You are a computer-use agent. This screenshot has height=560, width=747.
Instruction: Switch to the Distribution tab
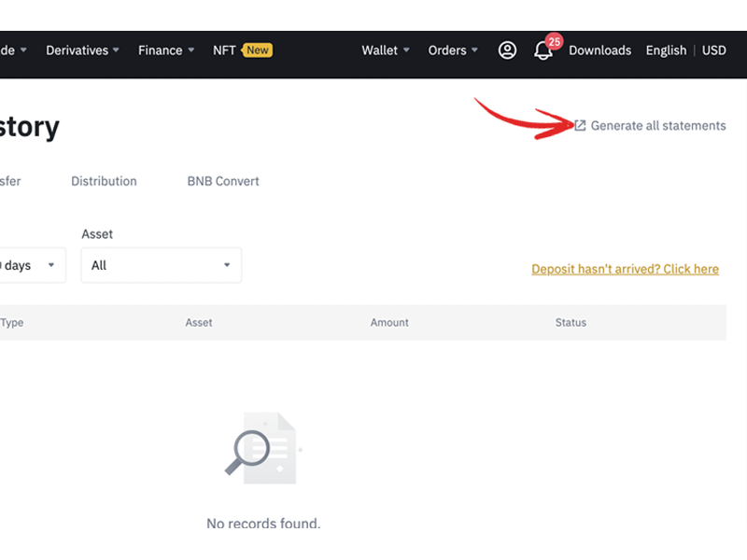[x=104, y=181]
